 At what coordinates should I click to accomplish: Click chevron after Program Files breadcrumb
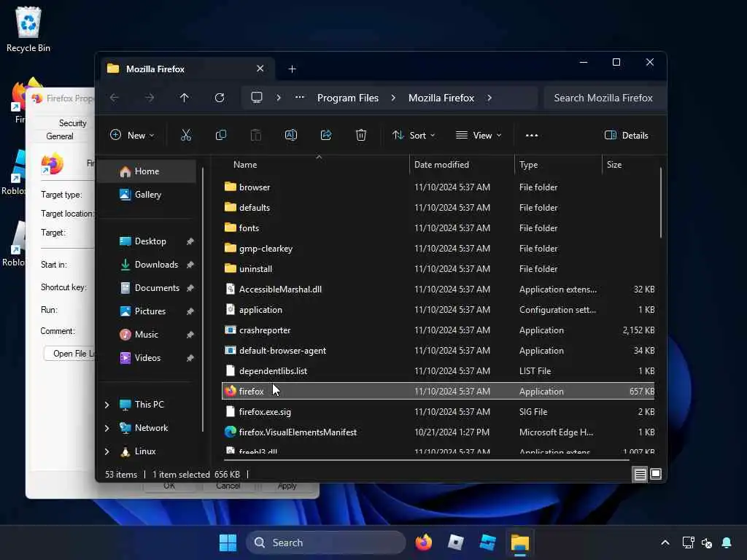[x=393, y=98]
